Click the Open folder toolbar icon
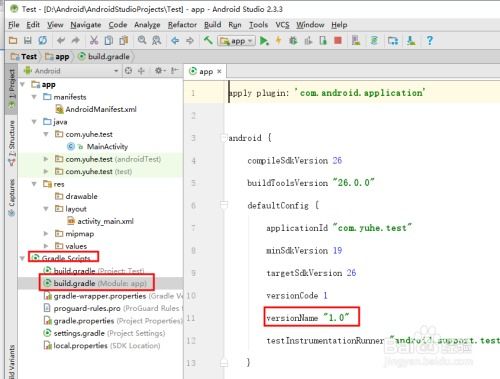 [13, 41]
